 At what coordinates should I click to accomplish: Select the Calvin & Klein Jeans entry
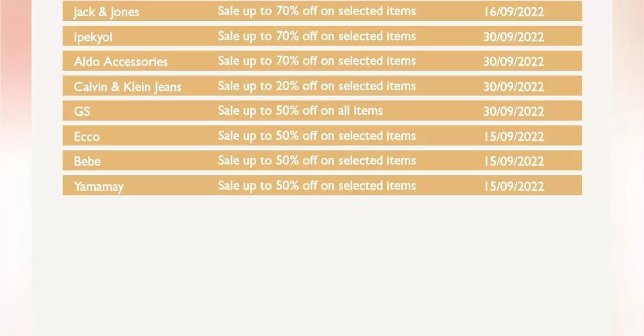point(322,86)
